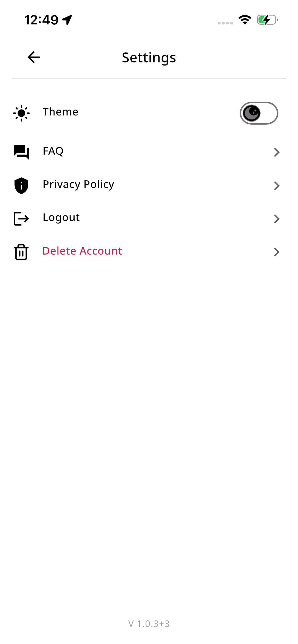Image resolution: width=298 pixels, height=644 pixels.
Task: Tap the location arrow in the status bar
Action: coord(67,20)
